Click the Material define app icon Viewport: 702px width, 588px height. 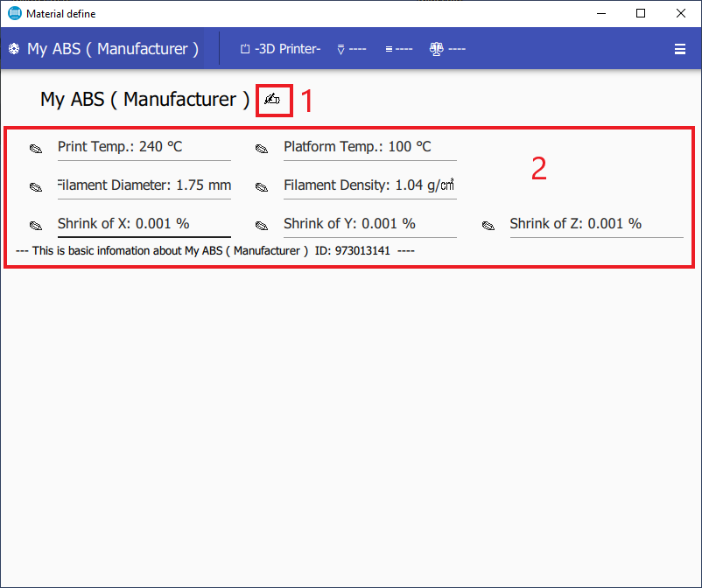click(x=15, y=13)
